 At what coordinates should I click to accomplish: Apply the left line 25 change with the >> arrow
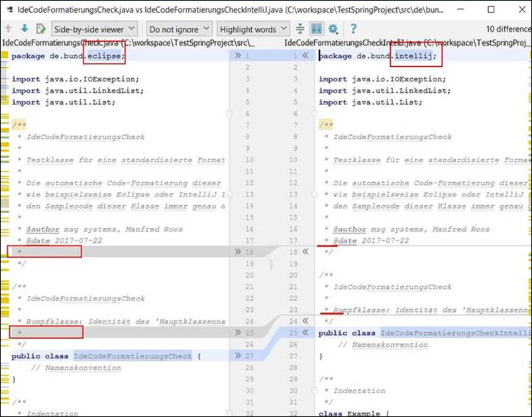(x=238, y=332)
